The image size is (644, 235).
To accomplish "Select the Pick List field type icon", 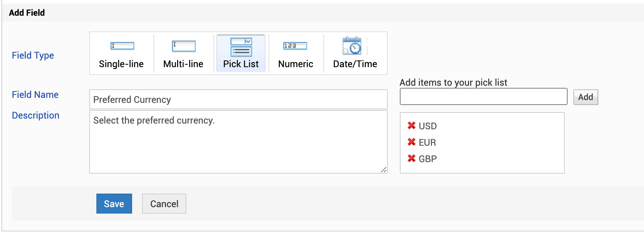I will coord(241,47).
